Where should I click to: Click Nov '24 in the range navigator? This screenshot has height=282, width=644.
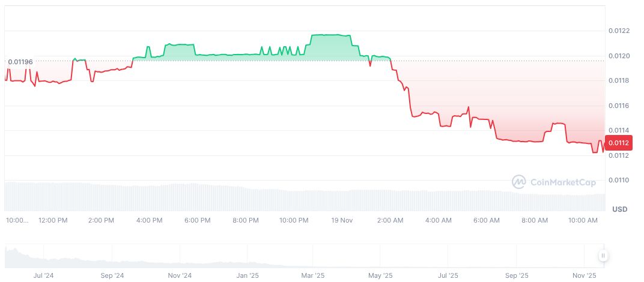click(179, 275)
